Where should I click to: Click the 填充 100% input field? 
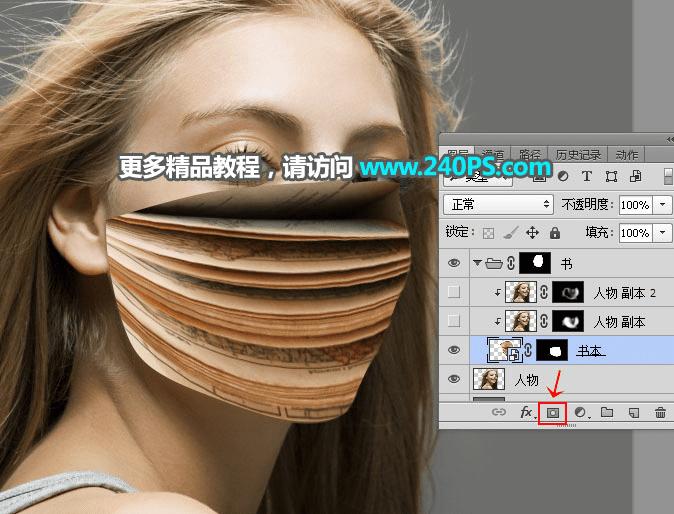point(636,233)
